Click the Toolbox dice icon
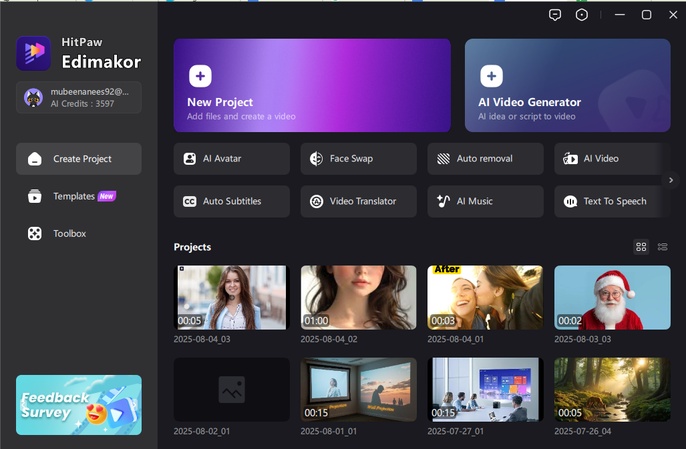Screen dimensions: 686x449 (x=35, y=234)
